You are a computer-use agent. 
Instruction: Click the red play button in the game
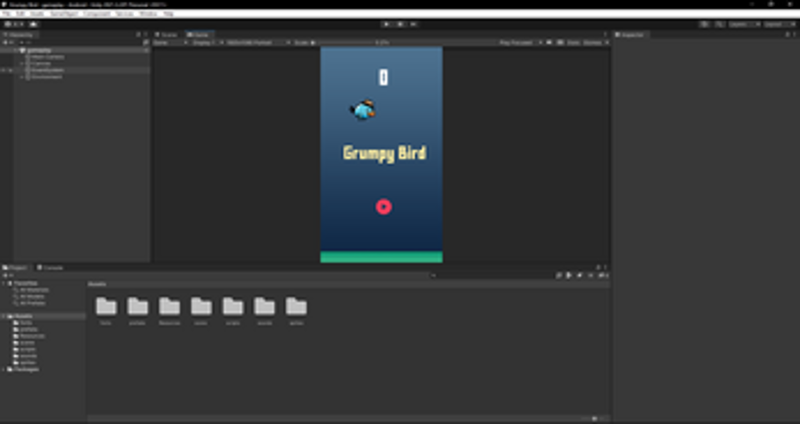[384, 207]
